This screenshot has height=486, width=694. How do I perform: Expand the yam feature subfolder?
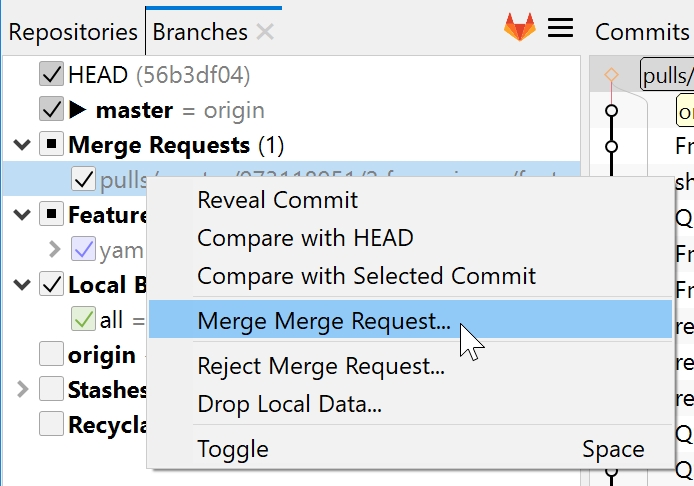[x=56, y=250]
